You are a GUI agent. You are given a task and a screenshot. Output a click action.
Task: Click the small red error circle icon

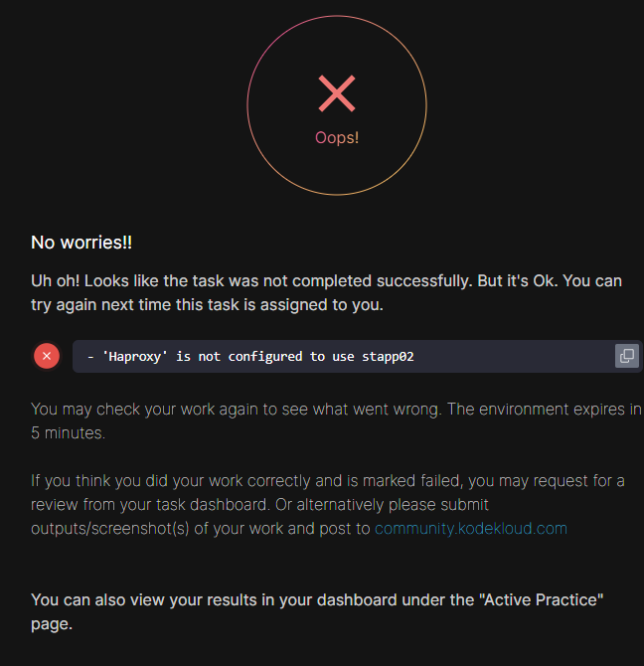click(x=47, y=356)
